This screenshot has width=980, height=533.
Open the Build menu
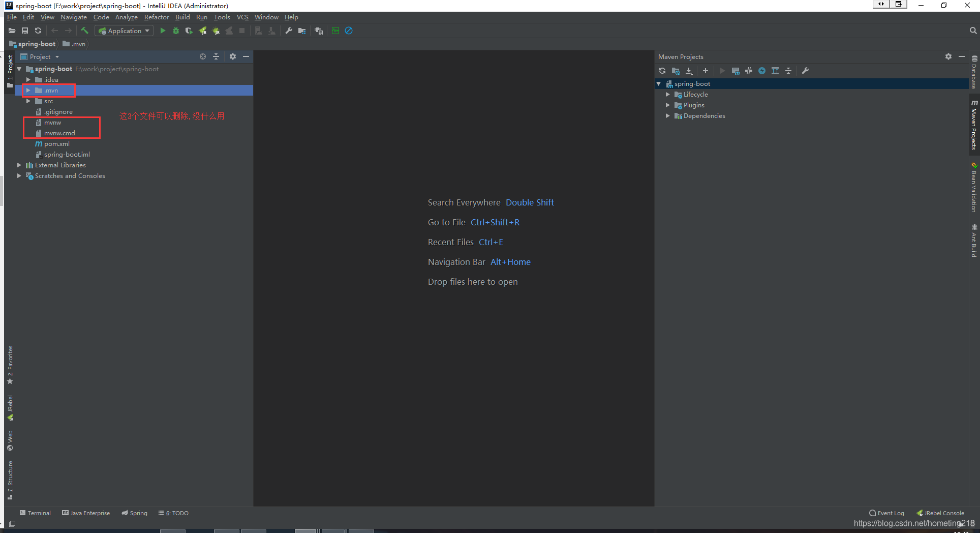[x=182, y=17]
